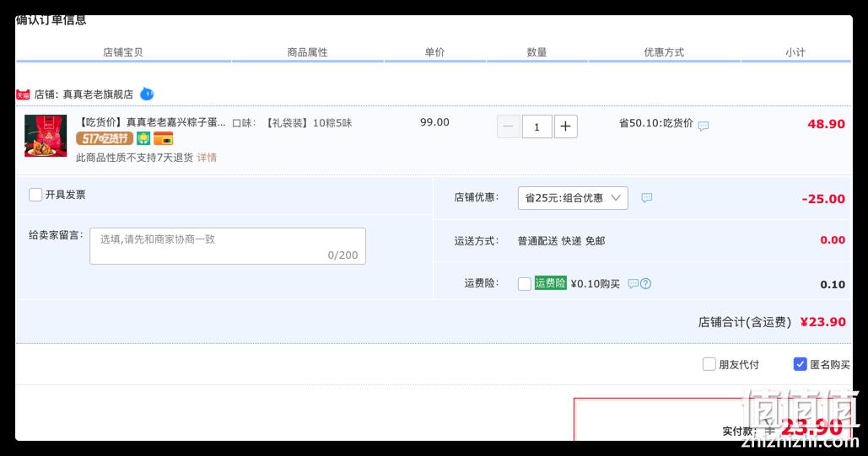The width and height of the screenshot is (868, 456).
Task: Click the 数量 column header
Action: pos(536,52)
